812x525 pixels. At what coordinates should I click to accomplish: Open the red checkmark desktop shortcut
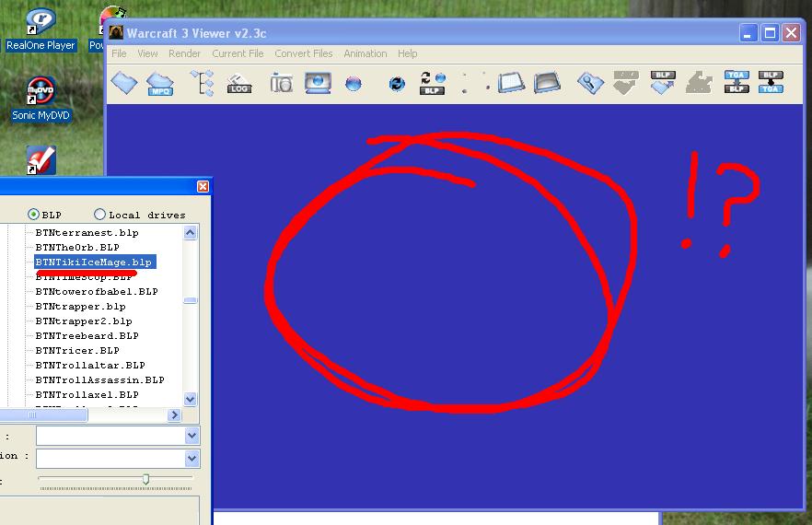[41, 159]
